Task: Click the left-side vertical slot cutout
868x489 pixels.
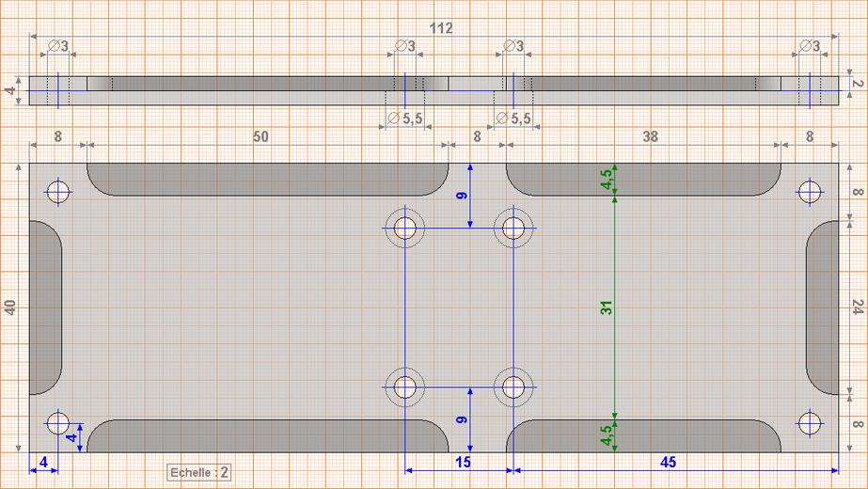Action: [x=45, y=308]
